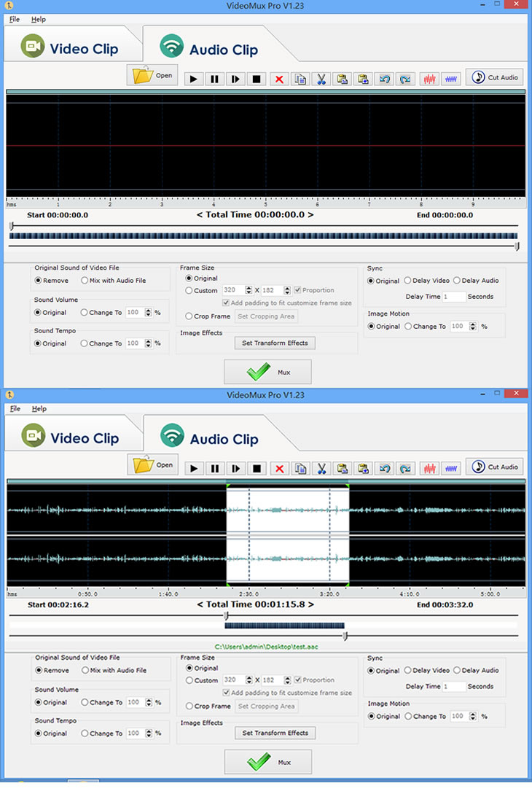Click the red waveform icon in lower window
This screenshot has height=802, width=532.
tap(430, 468)
